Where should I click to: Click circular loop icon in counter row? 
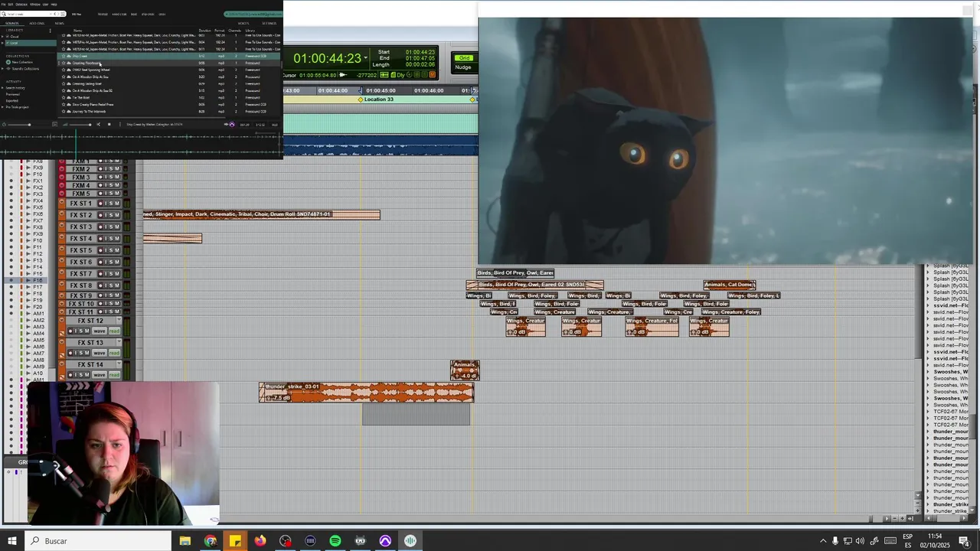(410, 75)
